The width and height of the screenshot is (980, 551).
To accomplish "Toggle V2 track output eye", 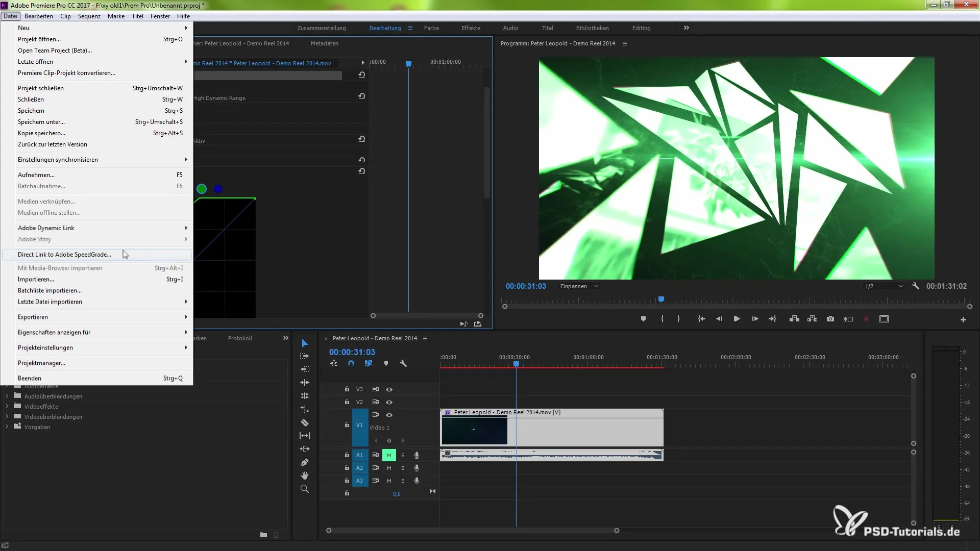I will coord(389,402).
